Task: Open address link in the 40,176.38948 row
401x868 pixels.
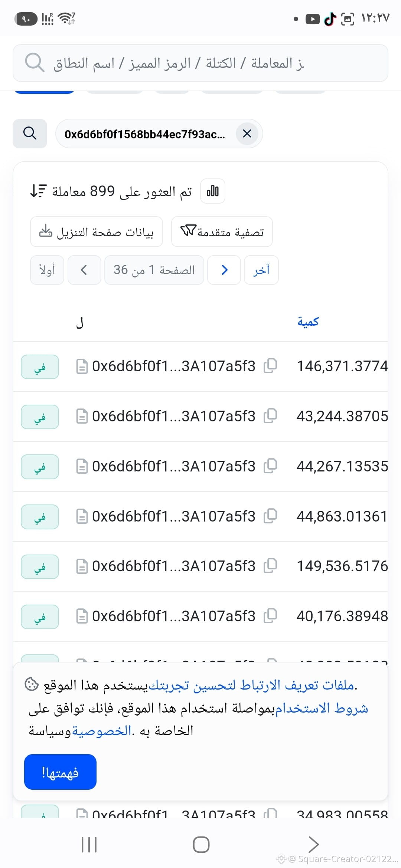Action: 174,616
